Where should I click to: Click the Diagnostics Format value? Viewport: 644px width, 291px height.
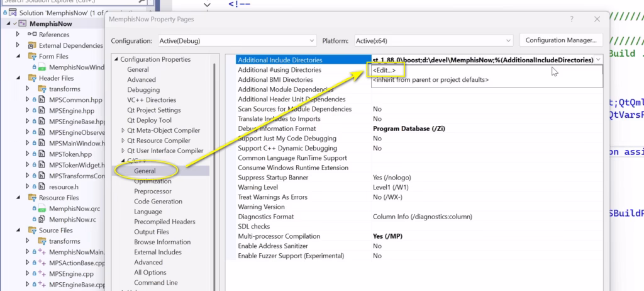tap(422, 217)
